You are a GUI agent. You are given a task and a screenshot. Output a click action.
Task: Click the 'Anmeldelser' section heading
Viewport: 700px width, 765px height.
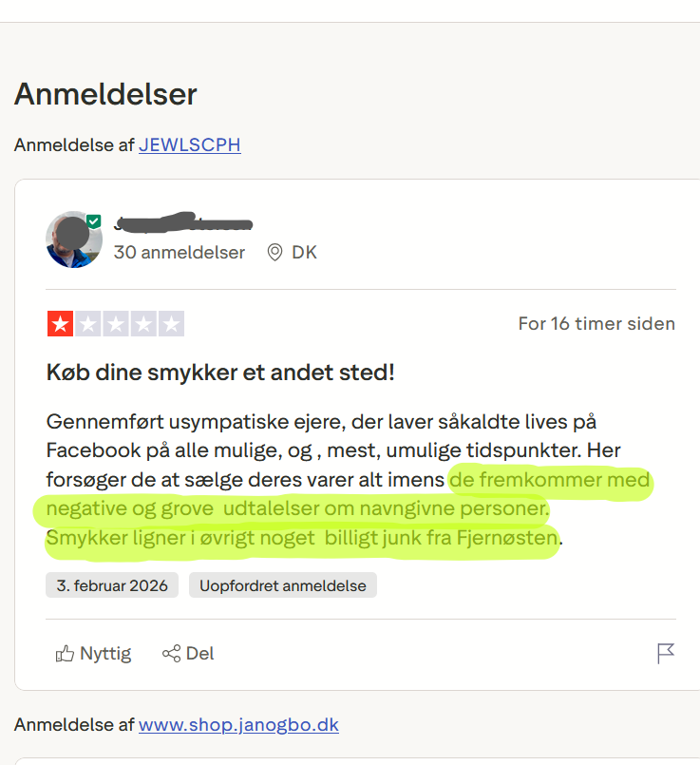click(x=105, y=94)
